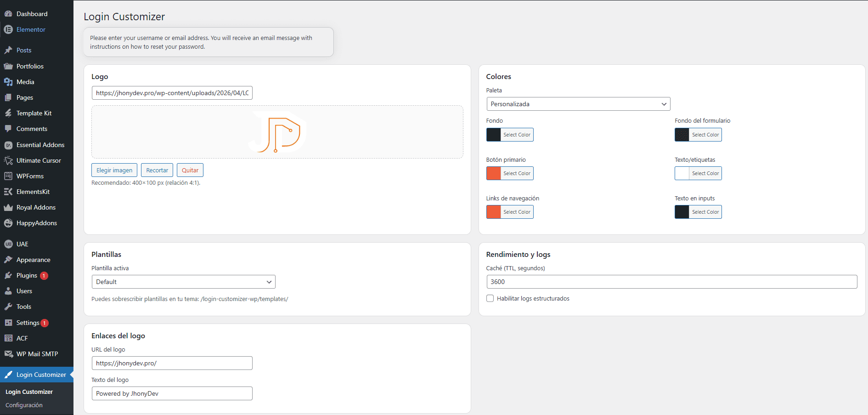This screenshot has width=868, height=415.
Task: Select the Royal Addons crown icon
Action: point(8,207)
